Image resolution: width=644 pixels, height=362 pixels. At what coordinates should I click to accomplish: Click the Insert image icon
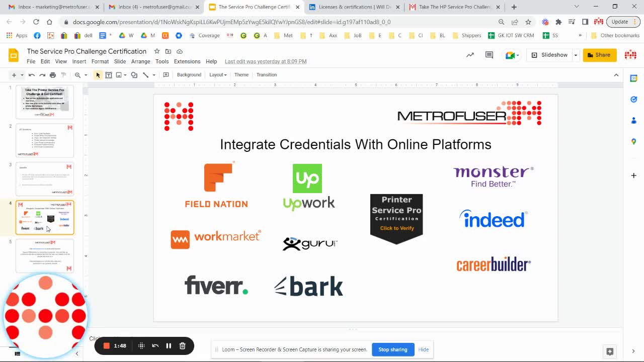tap(119, 75)
